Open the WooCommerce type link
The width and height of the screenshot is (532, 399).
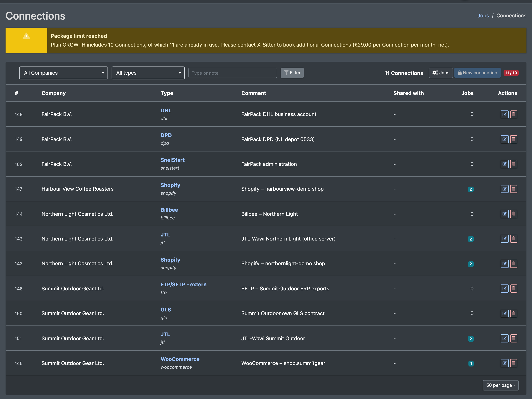click(x=180, y=359)
